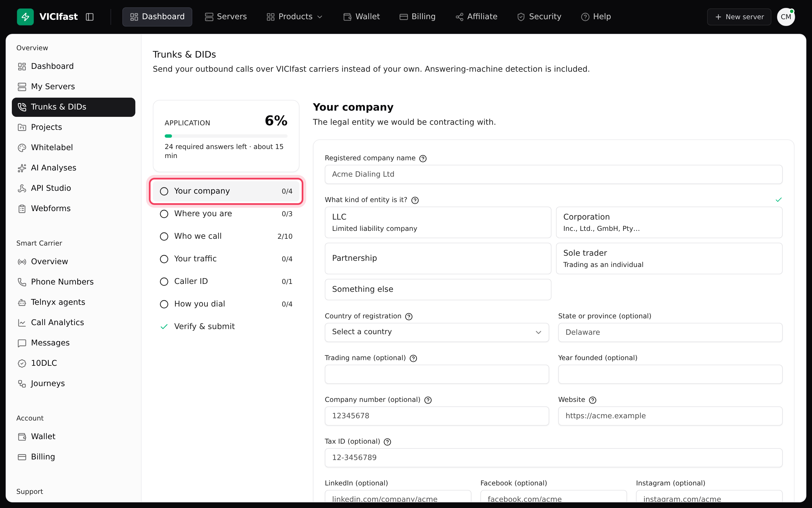Open Wallet in the top navigation
The height and width of the screenshot is (508, 812).
(361, 17)
